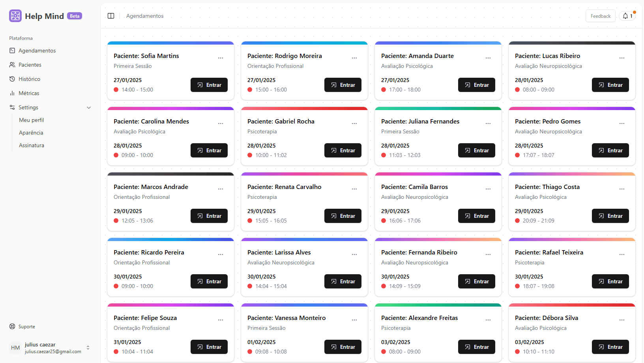644x363 pixels.
Task: Open the options menu on Lucas Ribeiro's card
Action: click(622, 58)
